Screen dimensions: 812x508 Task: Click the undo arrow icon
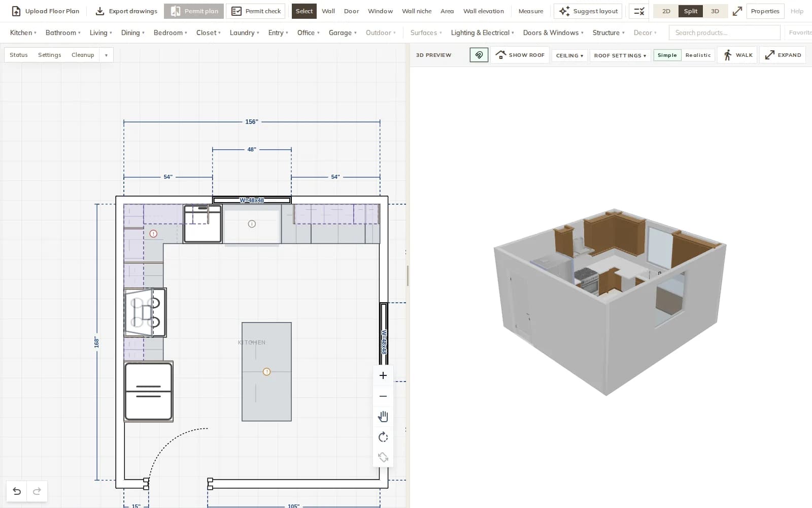pos(17,491)
